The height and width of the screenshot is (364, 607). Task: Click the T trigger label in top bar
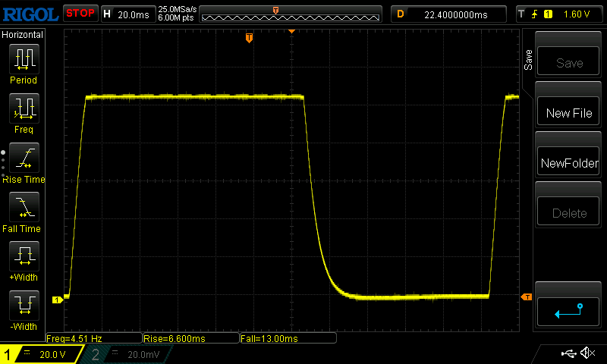(x=521, y=14)
